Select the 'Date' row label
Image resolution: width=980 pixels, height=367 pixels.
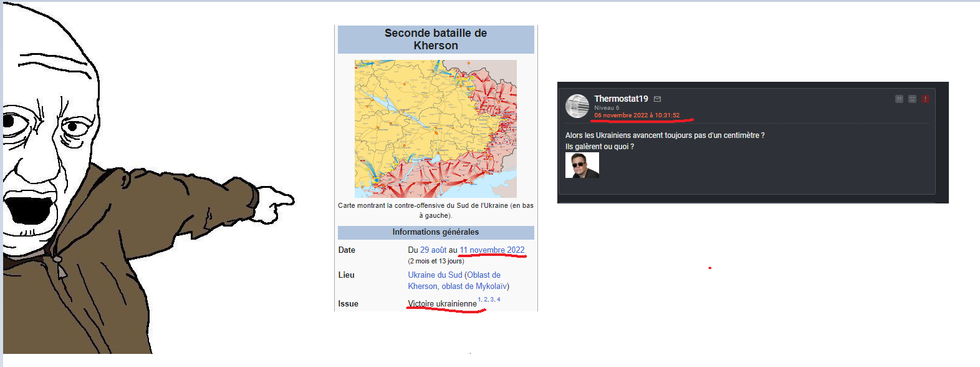[x=347, y=250]
